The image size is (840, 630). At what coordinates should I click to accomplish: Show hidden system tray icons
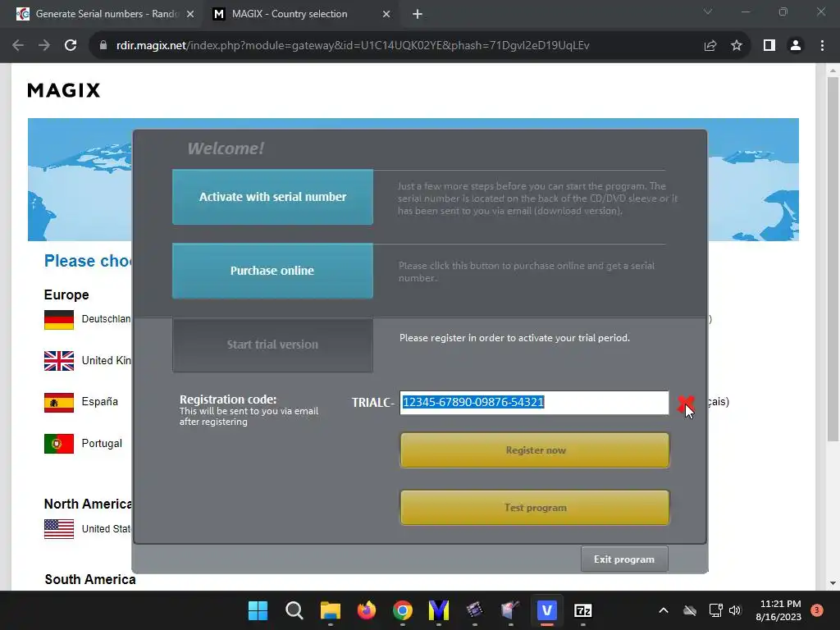click(x=663, y=610)
